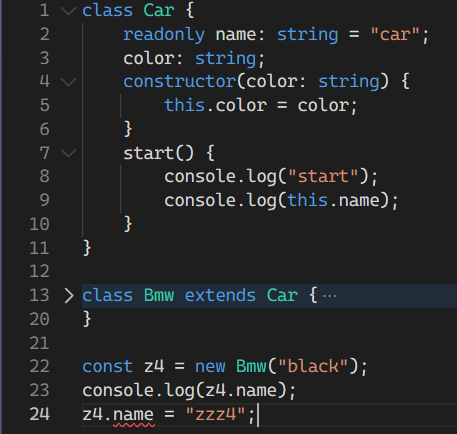Click the 'extends' keyword
Screen dimensions: 457x434
click(x=220, y=296)
